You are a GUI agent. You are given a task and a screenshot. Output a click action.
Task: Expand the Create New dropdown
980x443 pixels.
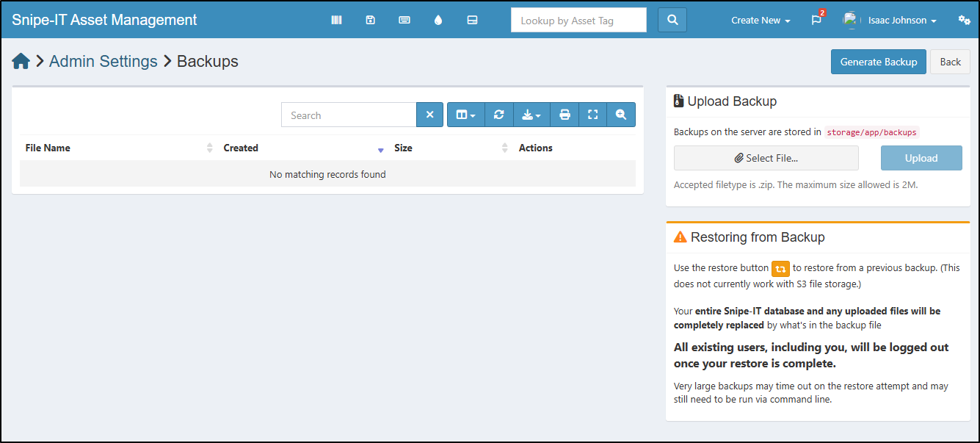[761, 21]
